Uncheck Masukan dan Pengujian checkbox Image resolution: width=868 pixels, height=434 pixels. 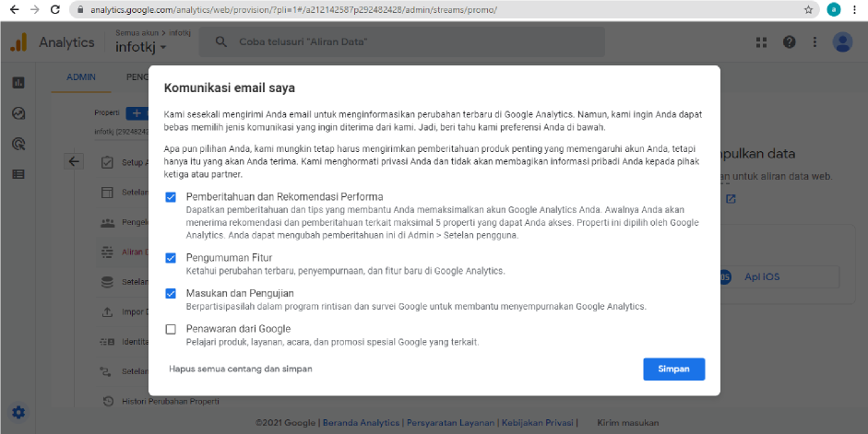click(x=171, y=294)
